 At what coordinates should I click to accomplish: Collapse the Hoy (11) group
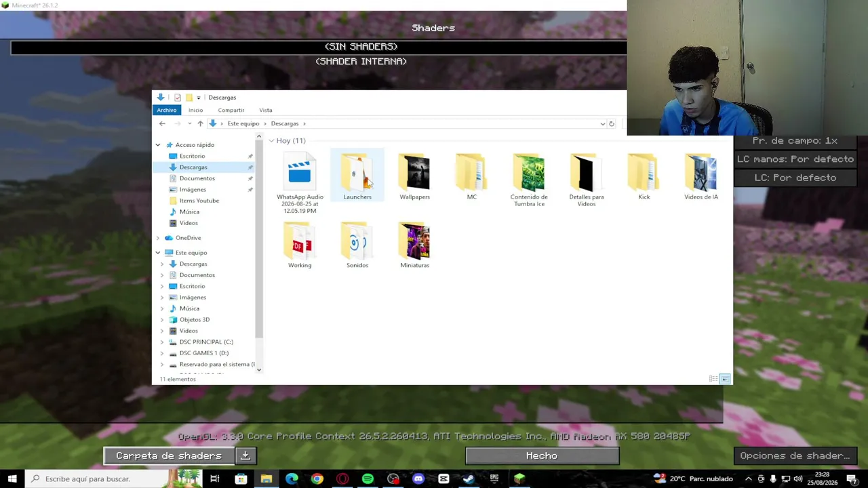point(271,140)
